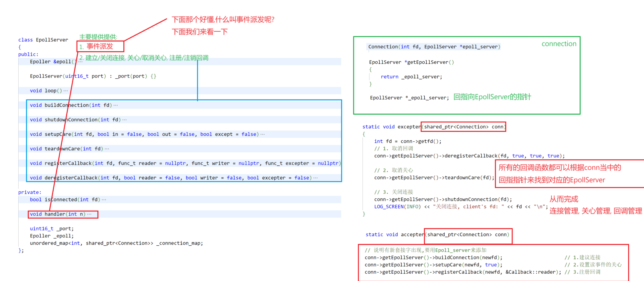Click the getEpollServer()->shutdownConnection(fd) call

coord(443,200)
